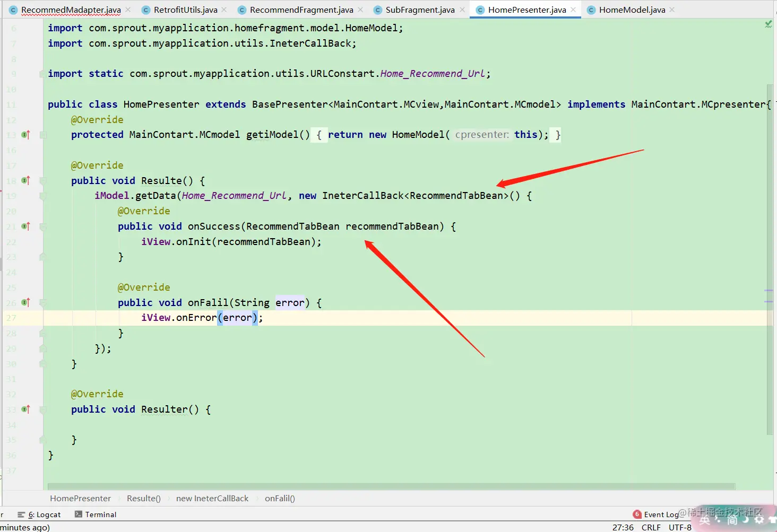Close the RecommedMadapter.java tab
The image size is (777, 532).
pos(128,10)
